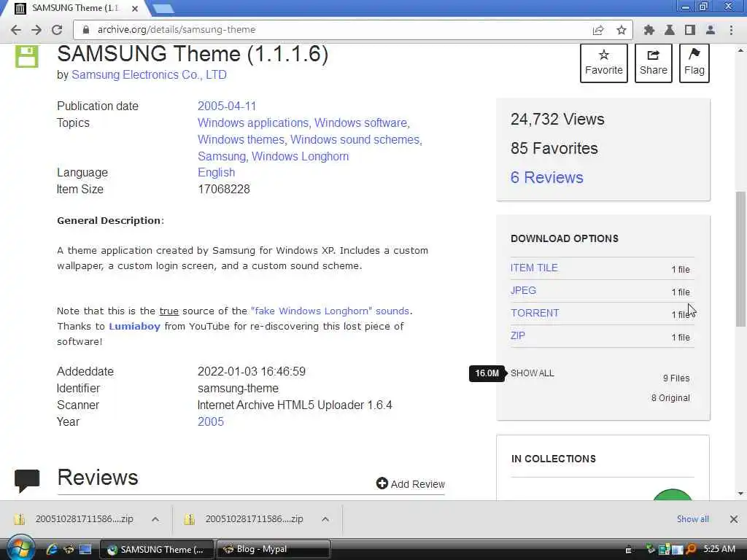This screenshot has height=560, width=747.
Task: Click the Reviews speech bubble icon
Action: tap(27, 480)
